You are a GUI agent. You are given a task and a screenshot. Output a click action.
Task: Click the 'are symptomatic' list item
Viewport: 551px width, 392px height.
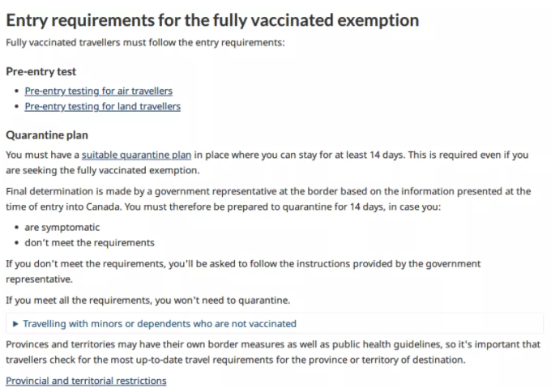62,228
